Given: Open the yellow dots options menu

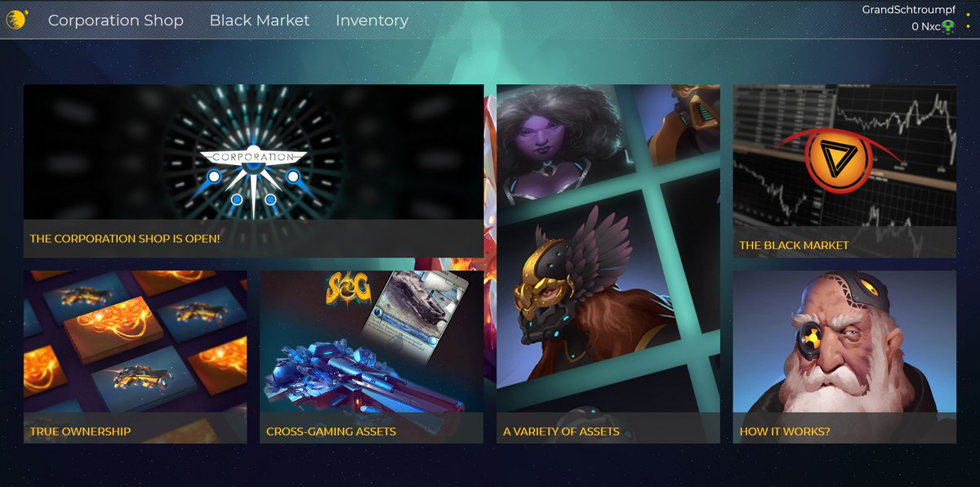Looking at the screenshot, I should pyautogui.click(x=969, y=20).
